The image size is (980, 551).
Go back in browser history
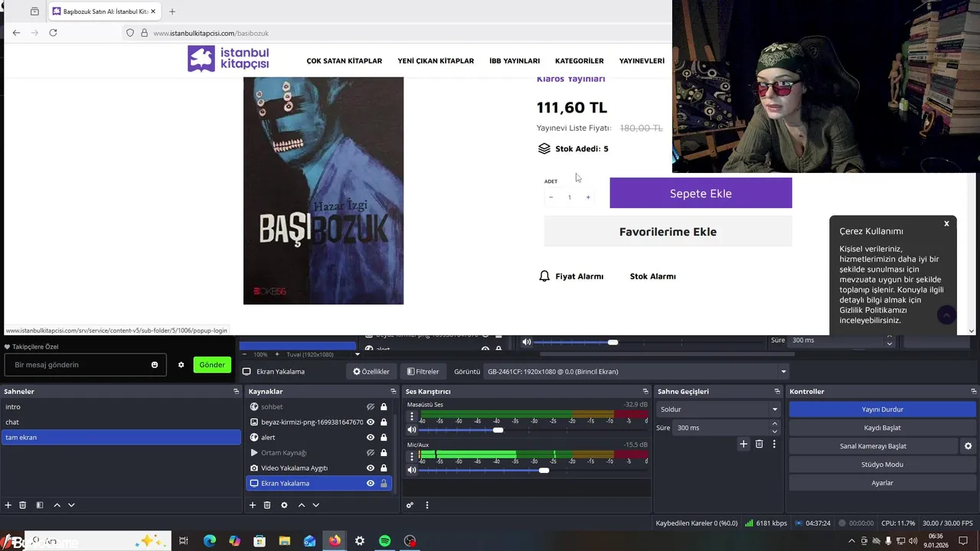(x=16, y=33)
